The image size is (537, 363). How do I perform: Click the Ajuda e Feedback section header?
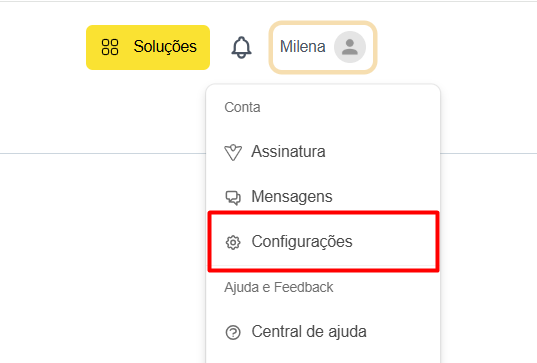click(278, 287)
